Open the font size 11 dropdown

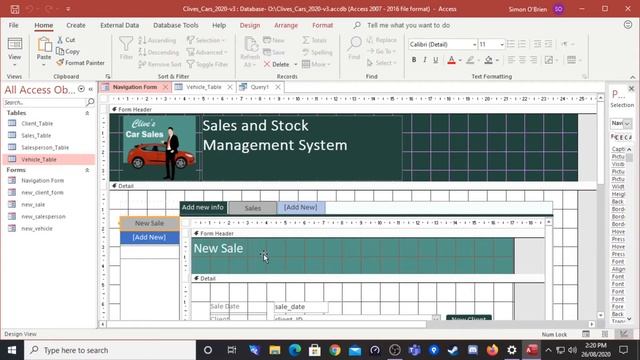[502, 44]
